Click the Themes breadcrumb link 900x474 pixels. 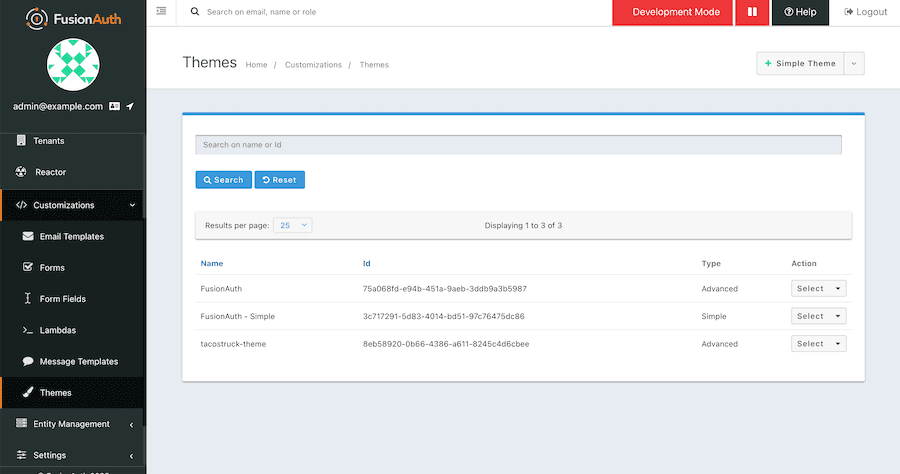374,65
